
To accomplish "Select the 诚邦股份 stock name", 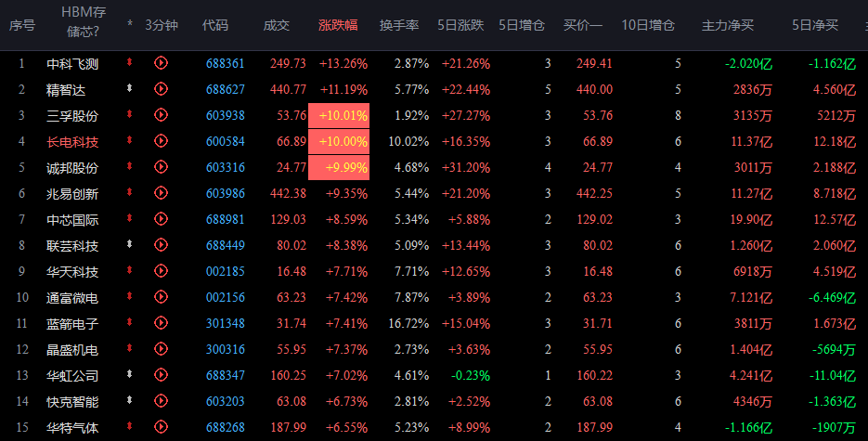I will tap(72, 168).
